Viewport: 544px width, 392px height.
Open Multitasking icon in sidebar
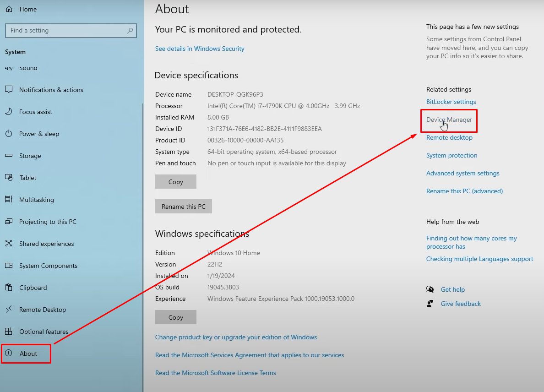click(x=9, y=200)
